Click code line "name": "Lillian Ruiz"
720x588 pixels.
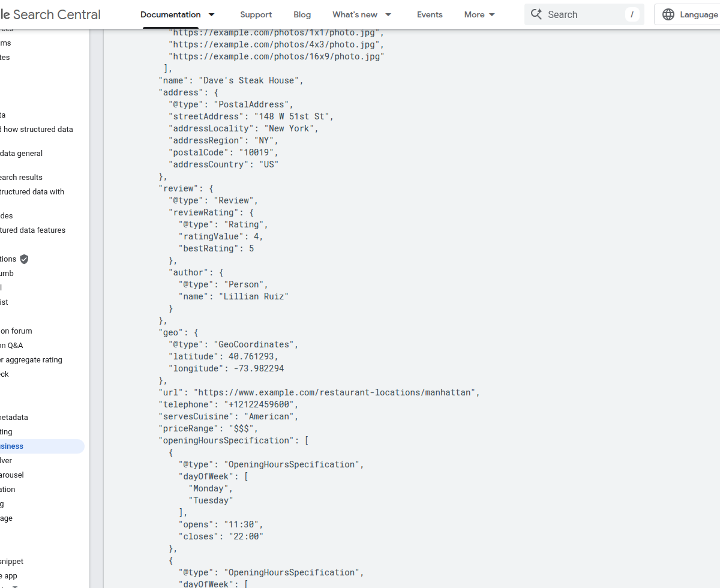click(x=233, y=296)
